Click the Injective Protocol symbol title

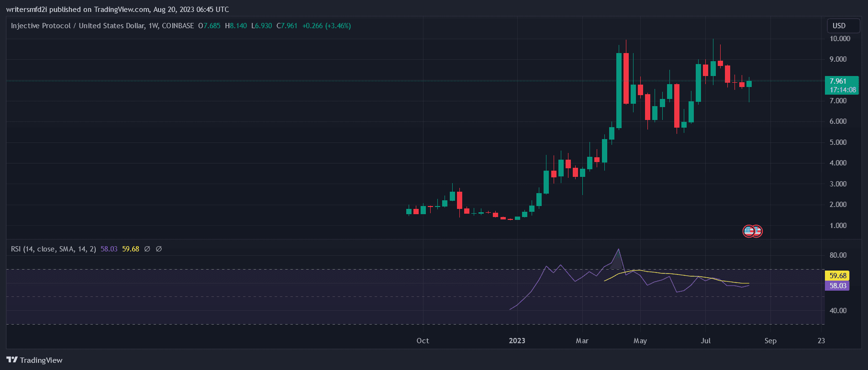tap(102, 26)
